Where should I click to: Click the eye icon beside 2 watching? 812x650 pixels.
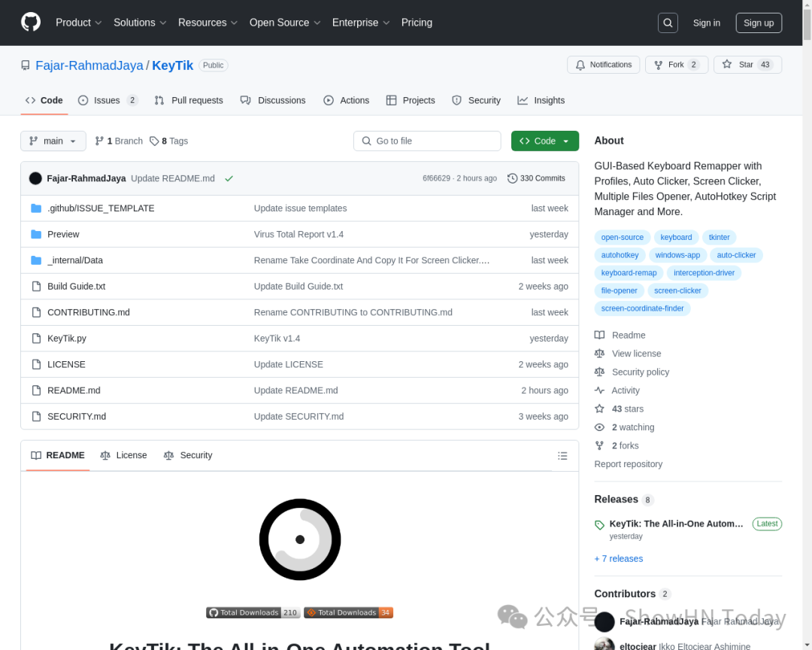[599, 427]
